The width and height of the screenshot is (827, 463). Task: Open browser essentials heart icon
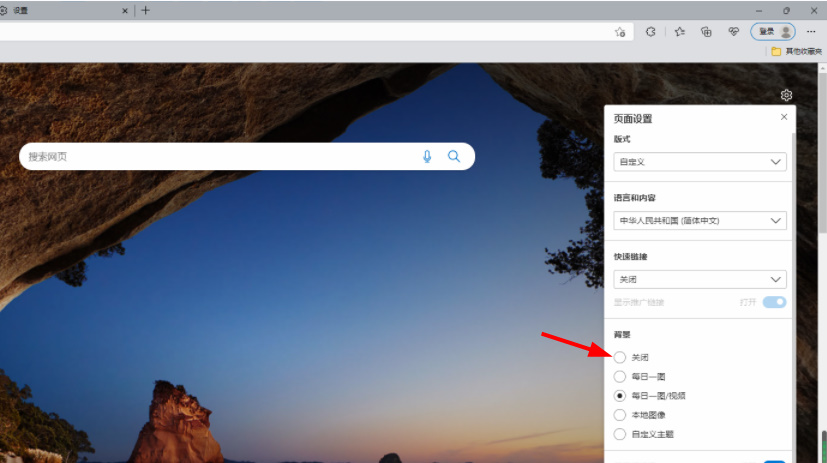[x=733, y=32]
